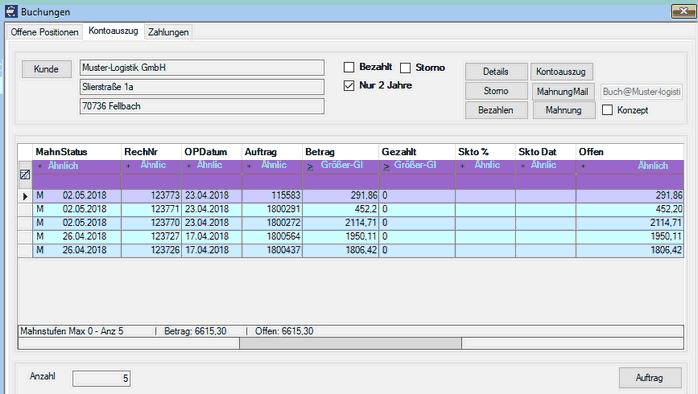The image size is (698, 394).
Task: Click the Muster-Logistik GmbH name field
Action: click(202, 68)
